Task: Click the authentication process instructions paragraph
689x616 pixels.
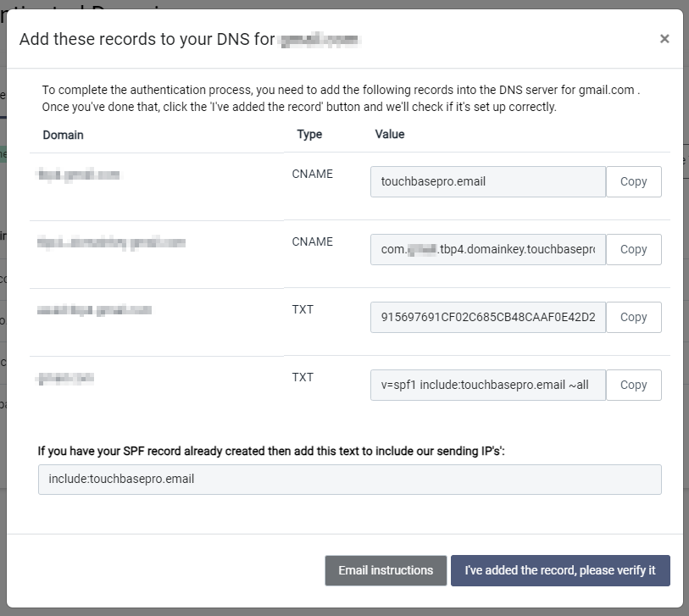Action: (x=341, y=98)
